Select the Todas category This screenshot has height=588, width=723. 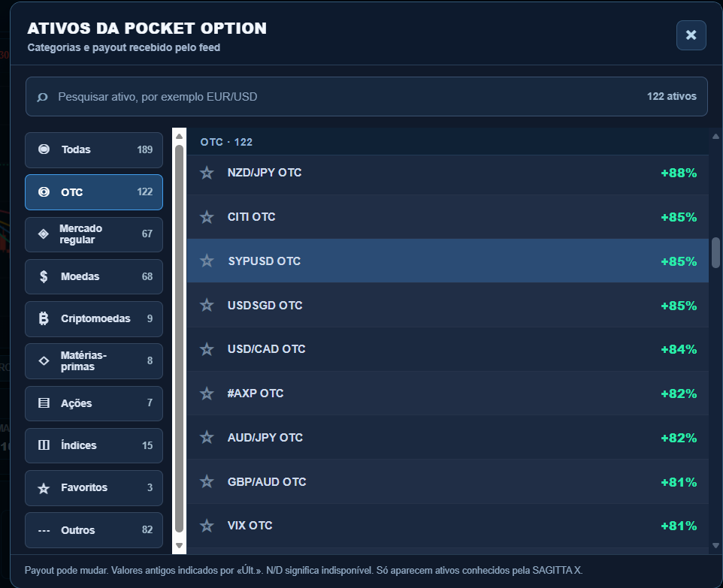point(94,149)
